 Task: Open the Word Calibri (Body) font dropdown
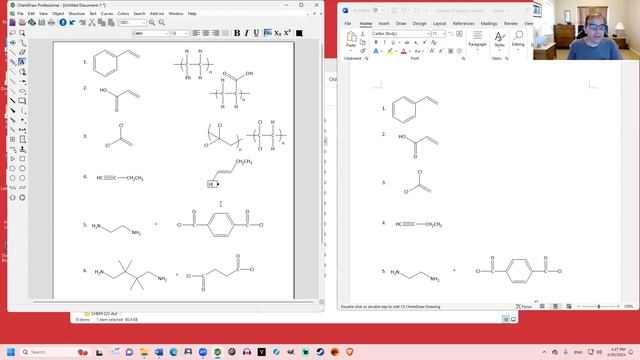(428, 33)
